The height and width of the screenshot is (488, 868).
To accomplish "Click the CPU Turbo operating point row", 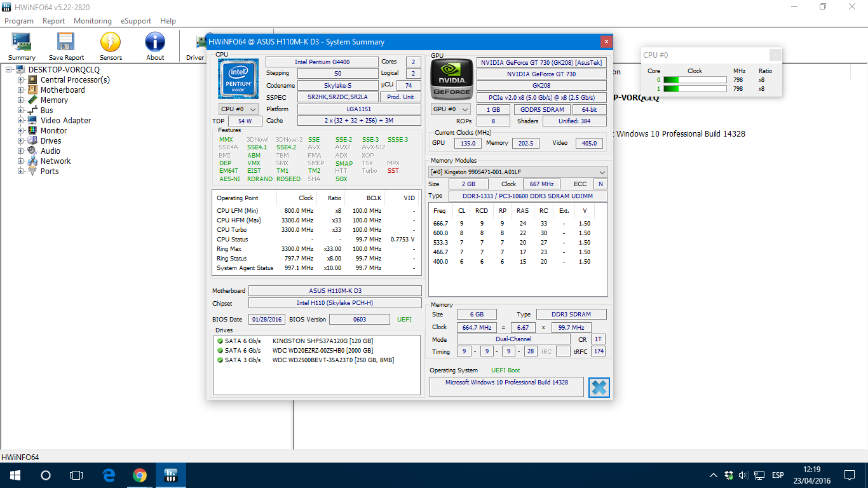I will 316,230.
